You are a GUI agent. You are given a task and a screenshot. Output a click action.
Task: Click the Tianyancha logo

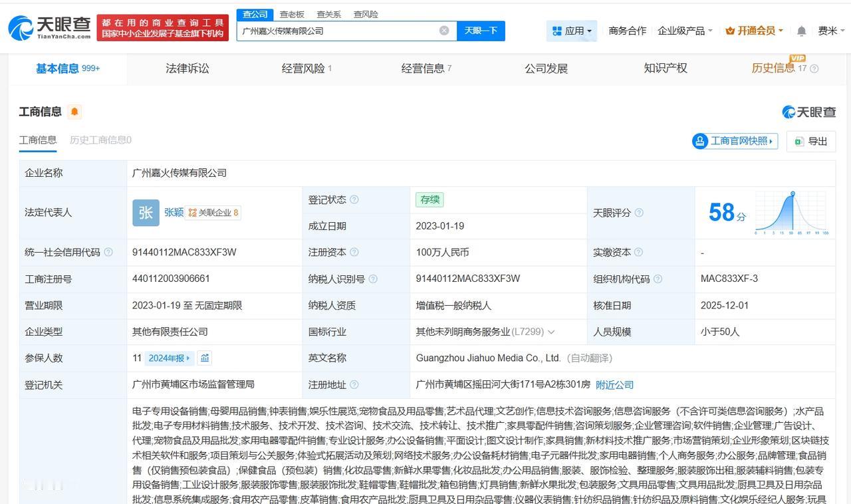tap(49, 27)
